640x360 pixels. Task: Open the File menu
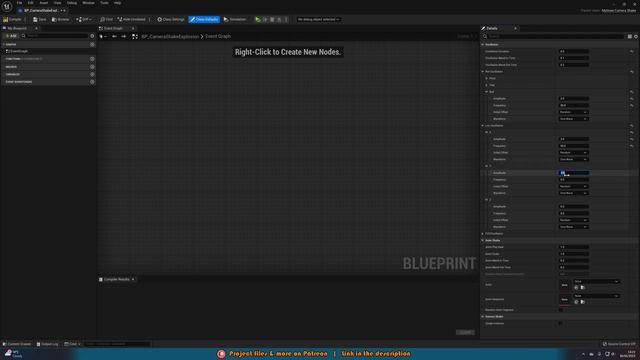(19, 3)
